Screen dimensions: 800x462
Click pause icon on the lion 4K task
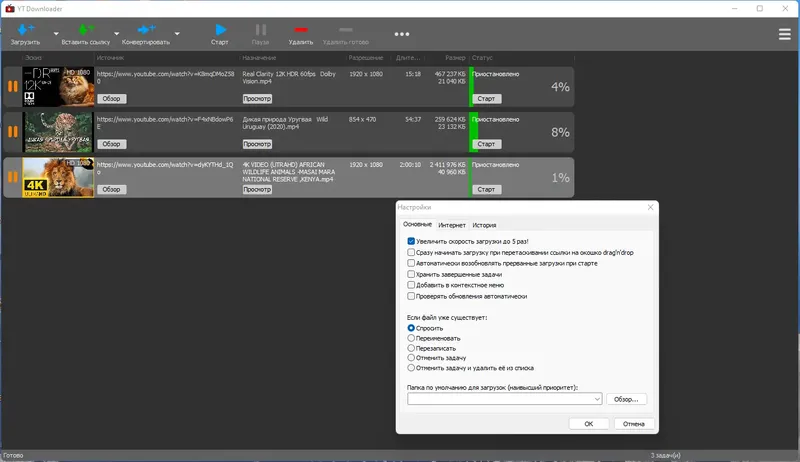pyautogui.click(x=13, y=177)
